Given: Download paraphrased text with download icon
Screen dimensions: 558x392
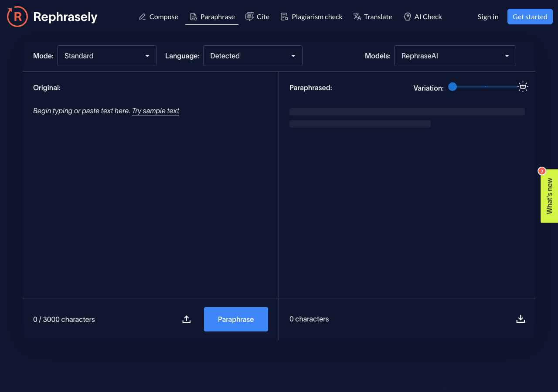Looking at the screenshot, I should [x=521, y=319].
